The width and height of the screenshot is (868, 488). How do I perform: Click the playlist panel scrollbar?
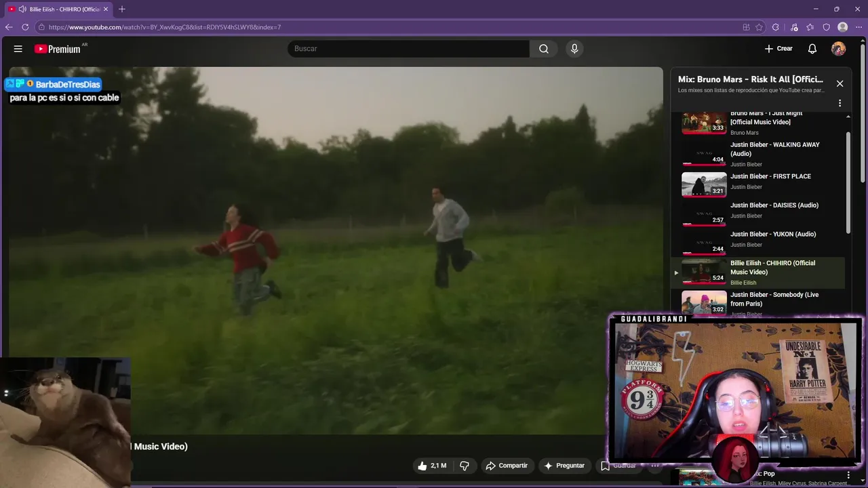[848, 182]
